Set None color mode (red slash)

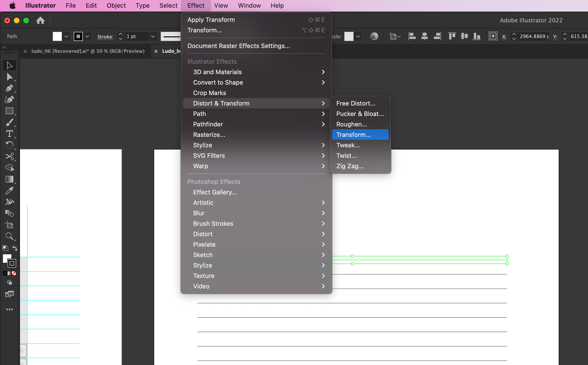point(14,273)
